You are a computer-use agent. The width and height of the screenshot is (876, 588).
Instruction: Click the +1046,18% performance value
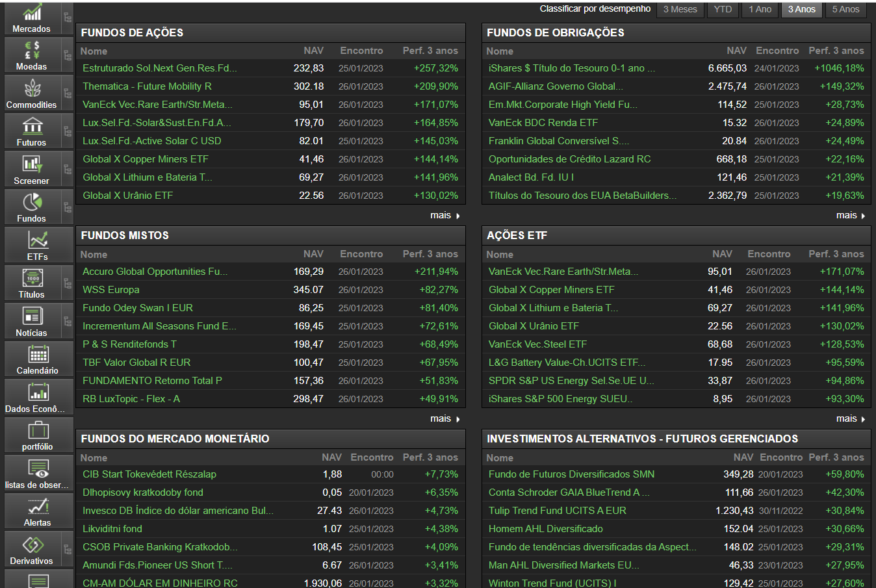click(840, 68)
